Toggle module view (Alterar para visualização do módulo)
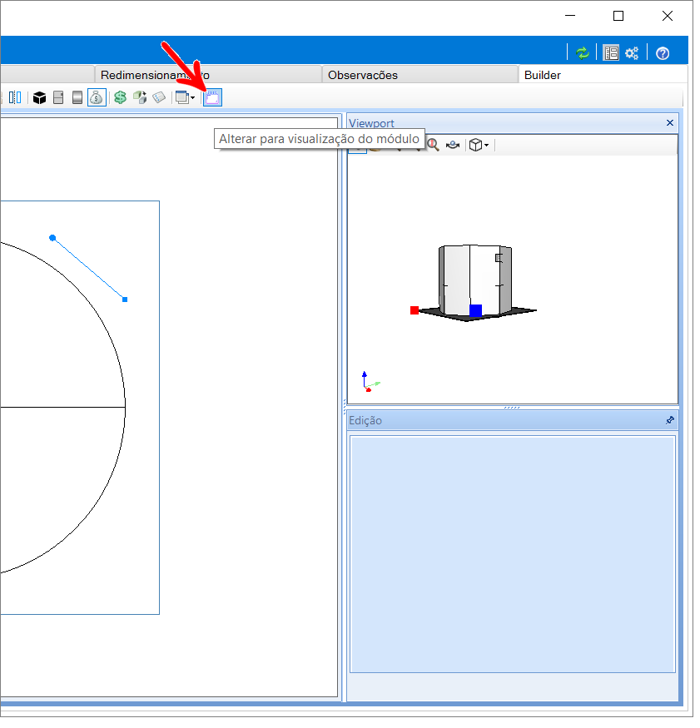 (x=215, y=98)
